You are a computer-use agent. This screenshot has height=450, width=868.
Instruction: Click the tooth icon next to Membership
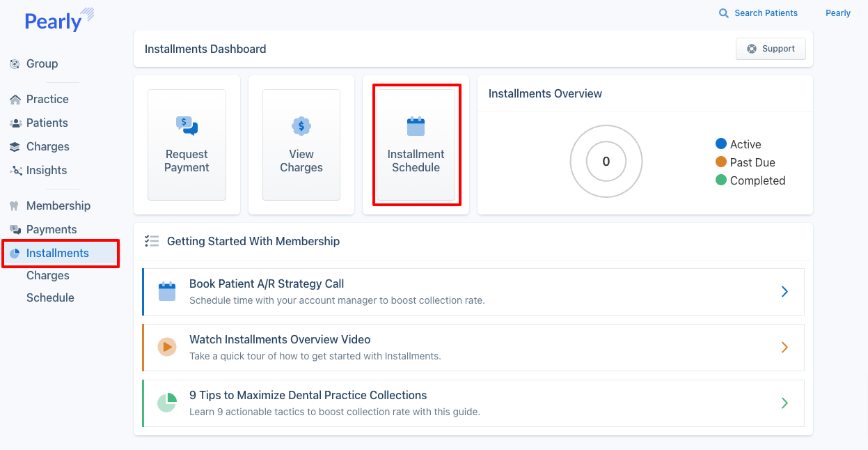(x=15, y=206)
